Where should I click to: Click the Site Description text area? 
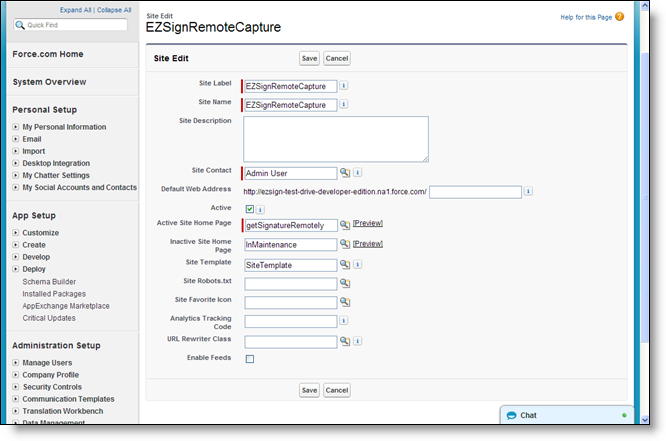coord(335,138)
